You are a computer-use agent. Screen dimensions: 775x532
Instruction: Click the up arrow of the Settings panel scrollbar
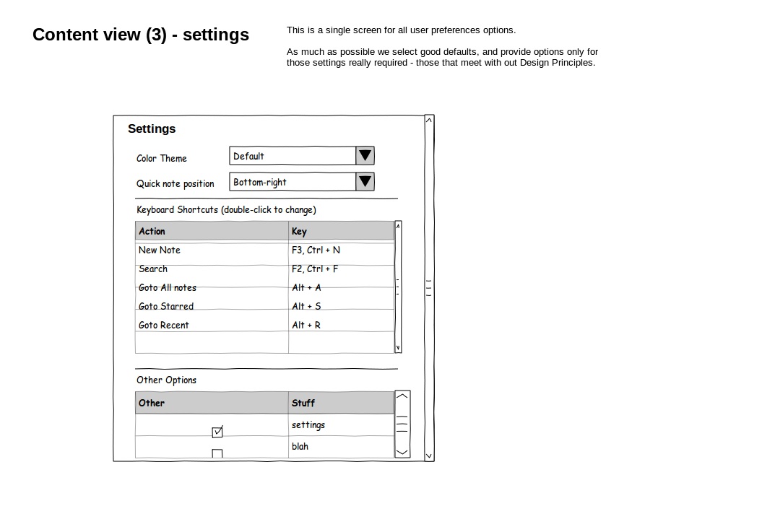(x=429, y=120)
